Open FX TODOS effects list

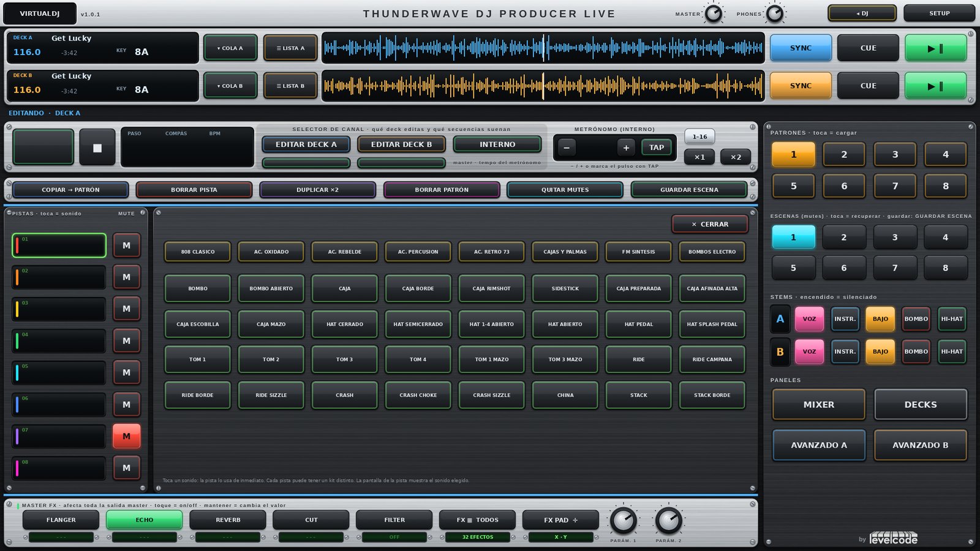coord(478,520)
